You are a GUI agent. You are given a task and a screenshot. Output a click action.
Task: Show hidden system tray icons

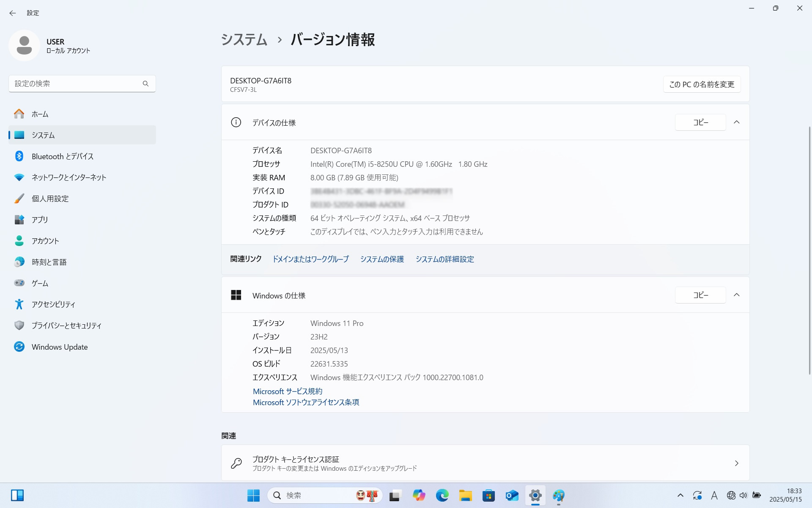coord(680,495)
